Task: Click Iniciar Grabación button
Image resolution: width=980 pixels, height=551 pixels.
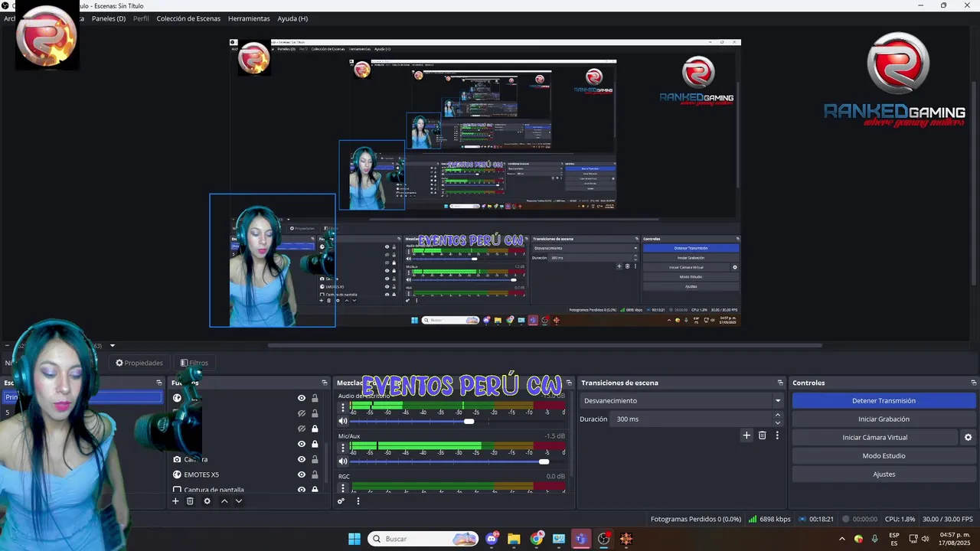Action: click(x=884, y=419)
